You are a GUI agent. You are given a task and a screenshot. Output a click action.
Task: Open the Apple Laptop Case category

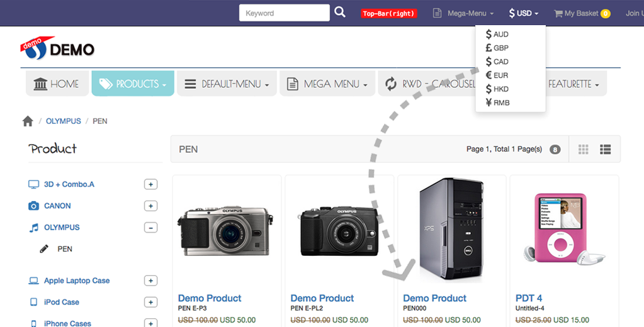77,280
